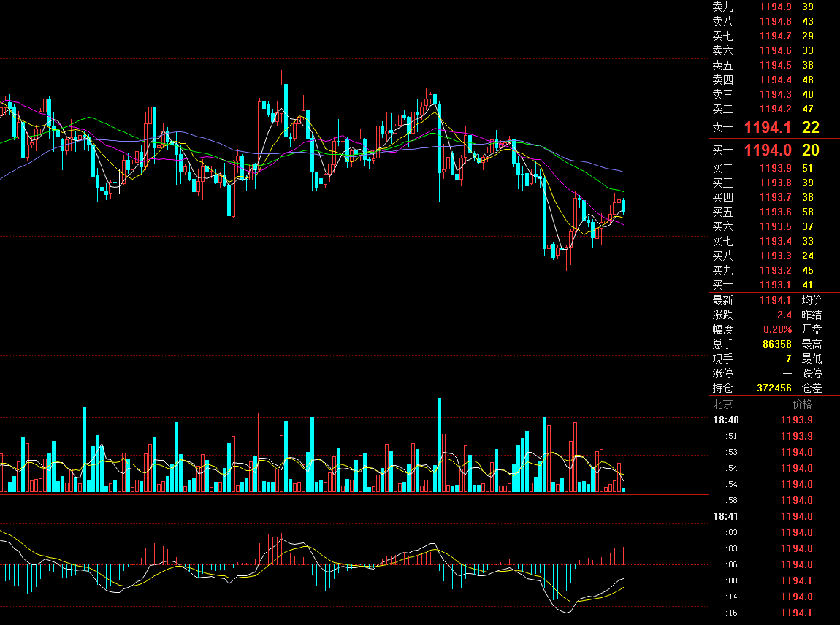Click the 幅度 percentage 0.20%

pos(778,329)
